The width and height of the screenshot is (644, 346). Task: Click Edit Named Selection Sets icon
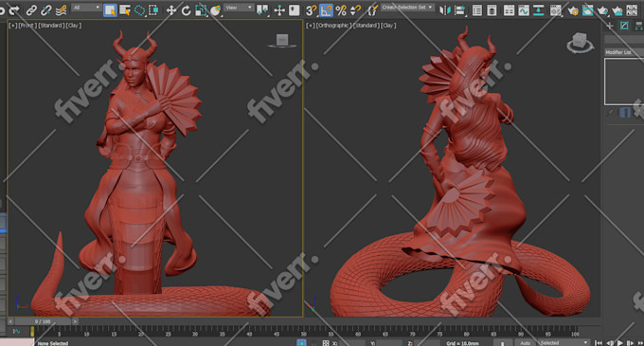click(372, 10)
